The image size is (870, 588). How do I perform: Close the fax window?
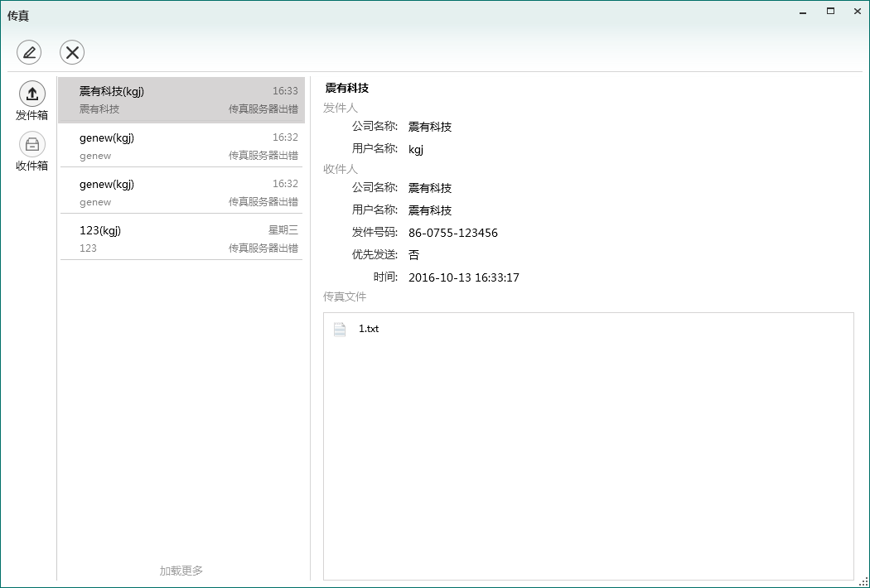[855, 12]
